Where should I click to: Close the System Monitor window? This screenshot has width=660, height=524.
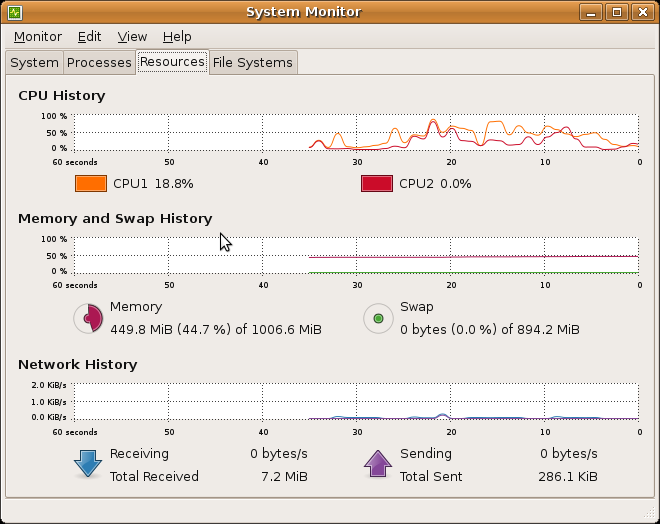click(x=643, y=12)
